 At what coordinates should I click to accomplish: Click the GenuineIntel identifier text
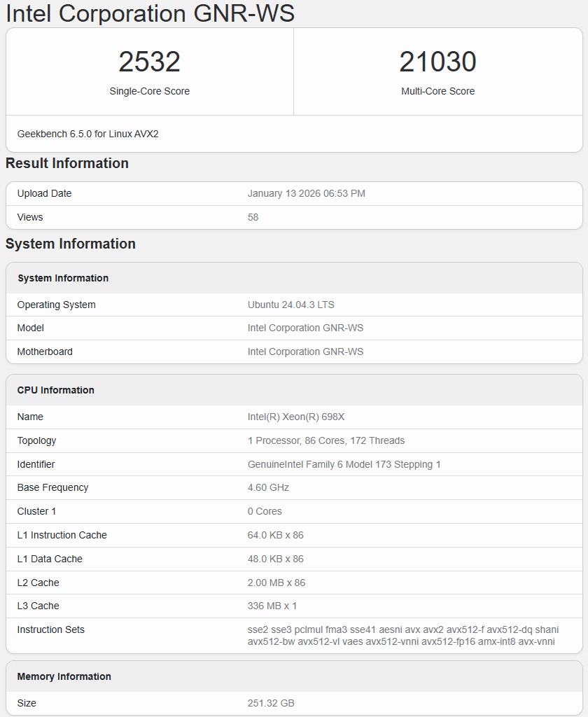[344, 464]
